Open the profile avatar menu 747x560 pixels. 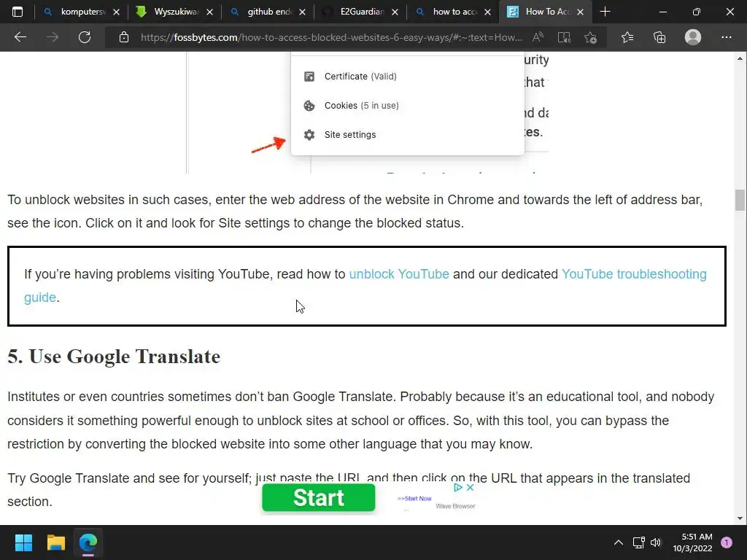693,37
